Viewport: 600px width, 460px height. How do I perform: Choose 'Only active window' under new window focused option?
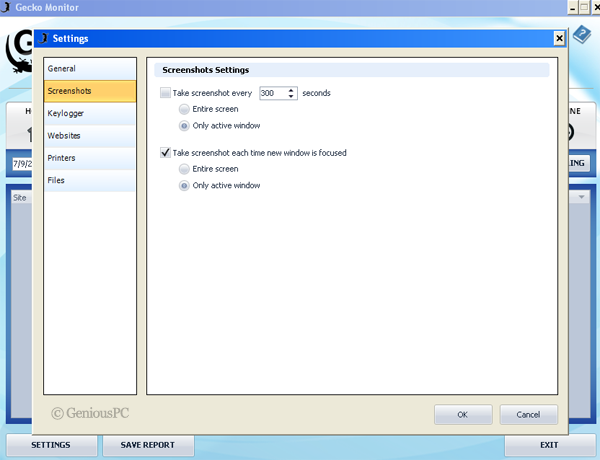pyautogui.click(x=184, y=186)
